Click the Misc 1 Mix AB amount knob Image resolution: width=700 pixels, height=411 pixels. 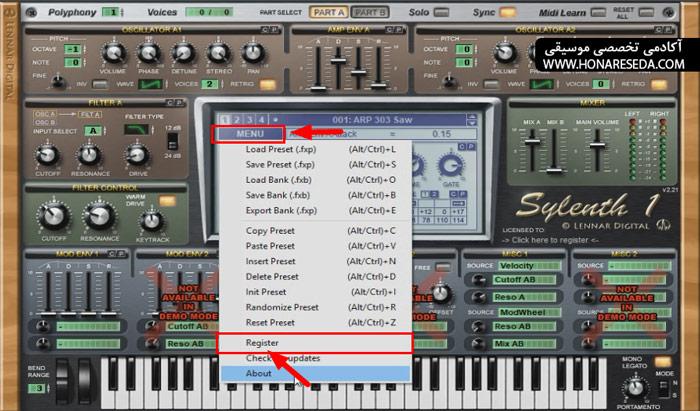(478, 344)
